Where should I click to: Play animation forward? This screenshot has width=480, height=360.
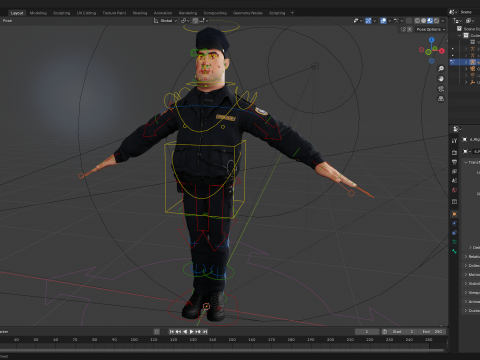point(192,332)
